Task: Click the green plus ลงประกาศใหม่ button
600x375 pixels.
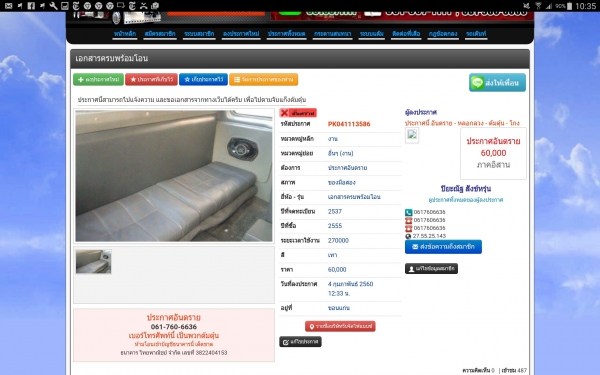Action: (x=98, y=79)
